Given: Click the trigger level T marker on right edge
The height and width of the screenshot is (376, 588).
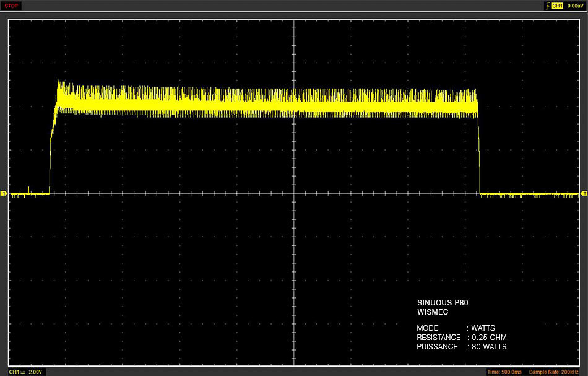Looking at the screenshot, I should (584, 194).
